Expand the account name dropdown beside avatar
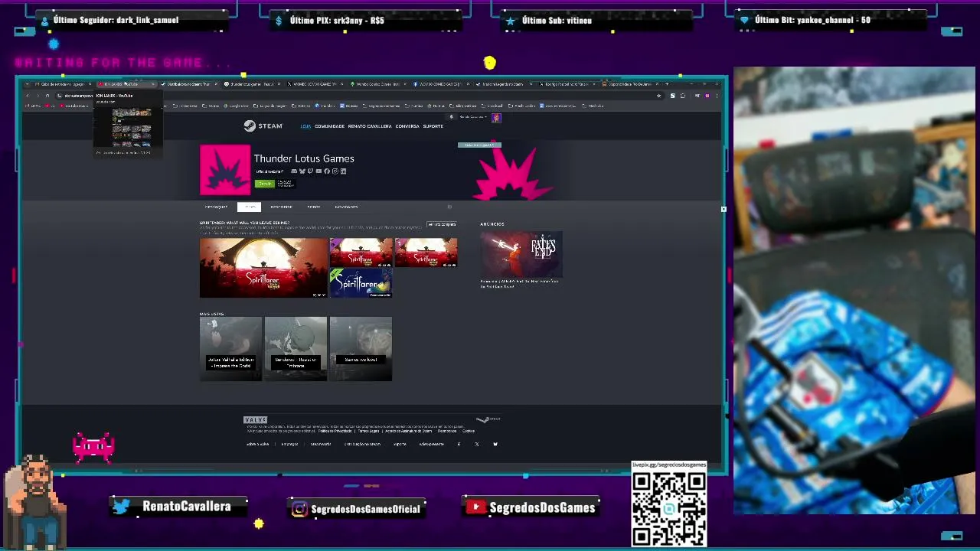980x551 pixels. tap(474, 117)
